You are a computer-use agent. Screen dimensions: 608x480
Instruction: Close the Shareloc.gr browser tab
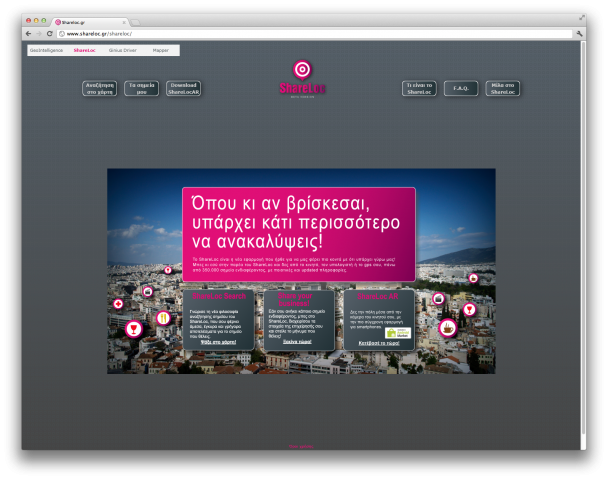pyautogui.click(x=124, y=22)
